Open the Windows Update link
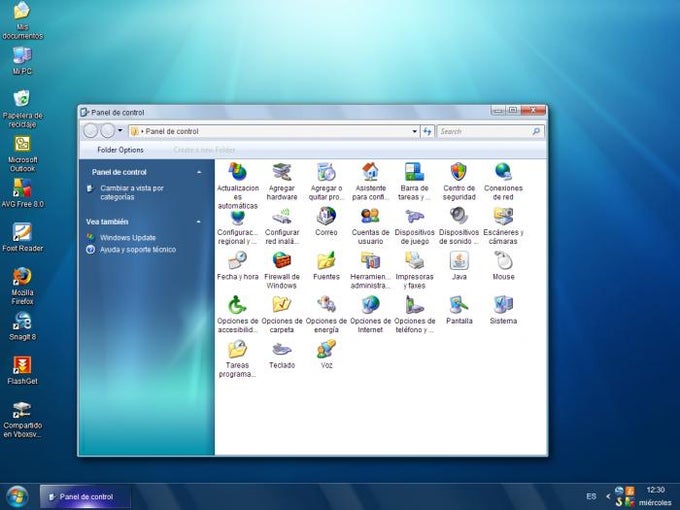 pos(128,238)
